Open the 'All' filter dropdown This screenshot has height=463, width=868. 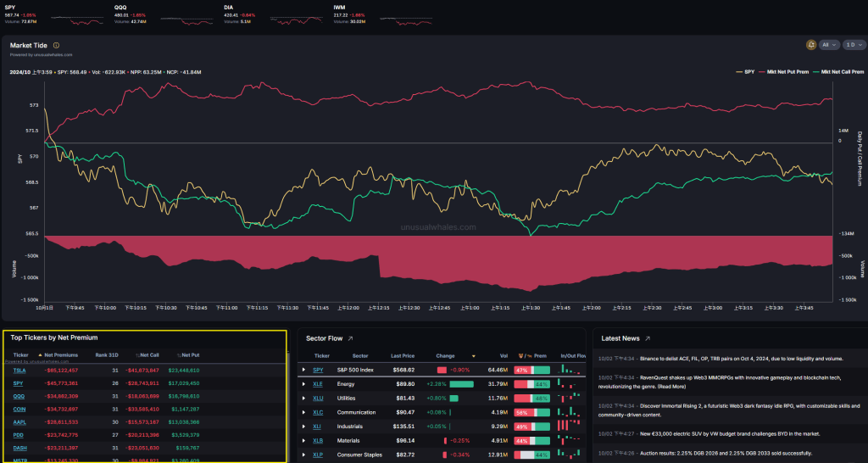pos(829,44)
